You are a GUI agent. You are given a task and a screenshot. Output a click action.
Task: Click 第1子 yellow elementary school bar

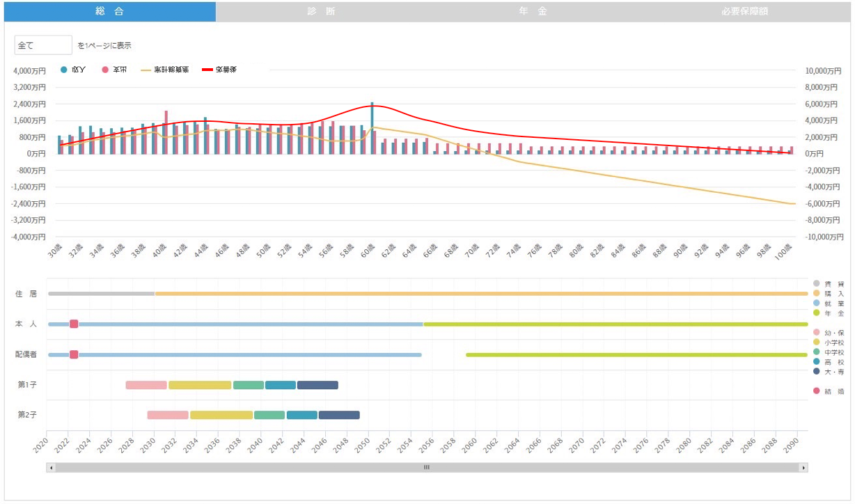[x=200, y=385]
